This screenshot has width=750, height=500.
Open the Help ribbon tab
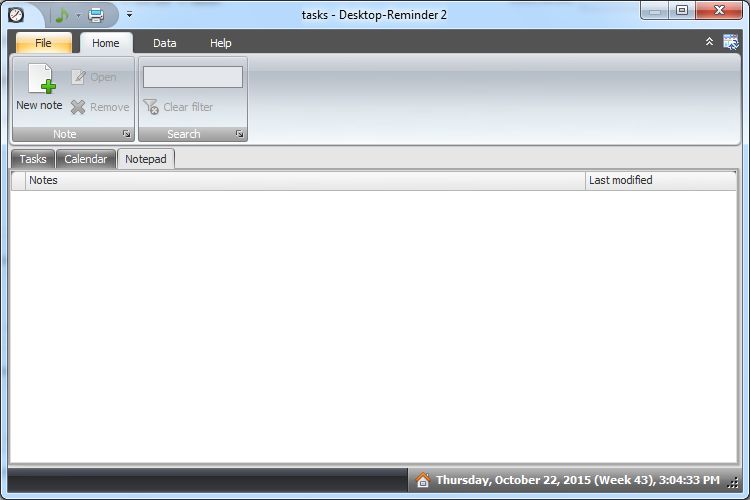point(221,43)
